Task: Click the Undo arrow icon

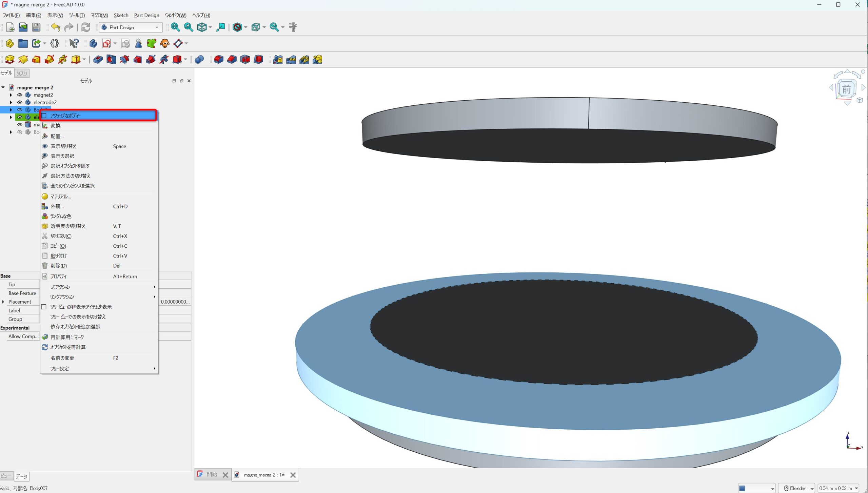Action: click(56, 27)
